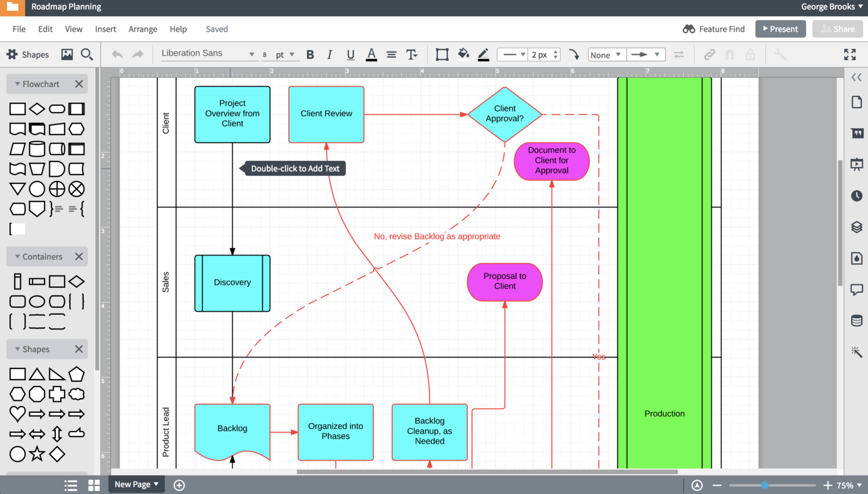Toggle italic text formatting
Viewport: 868px width, 494px height.
[x=330, y=55]
